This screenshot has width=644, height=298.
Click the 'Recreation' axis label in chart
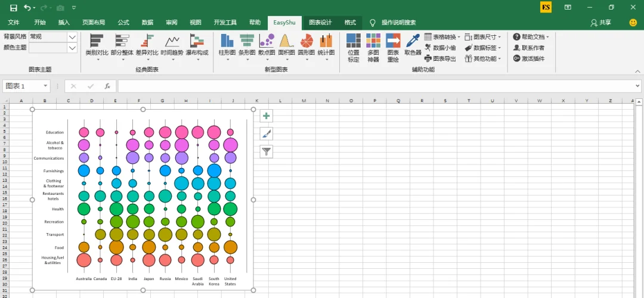pyautogui.click(x=54, y=222)
